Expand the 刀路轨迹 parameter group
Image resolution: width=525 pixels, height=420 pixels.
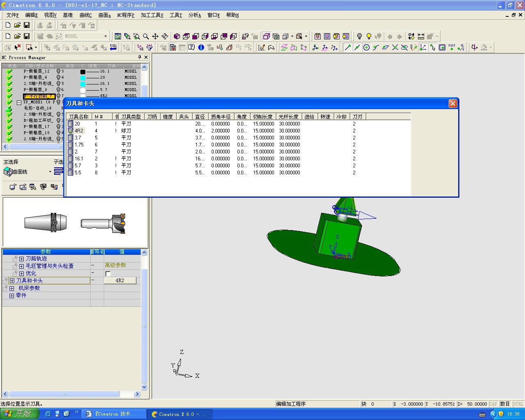coord(21,259)
